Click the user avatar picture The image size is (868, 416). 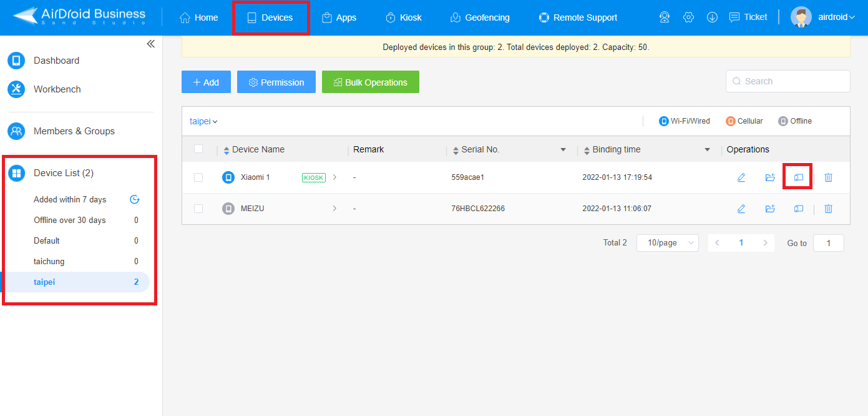[801, 17]
